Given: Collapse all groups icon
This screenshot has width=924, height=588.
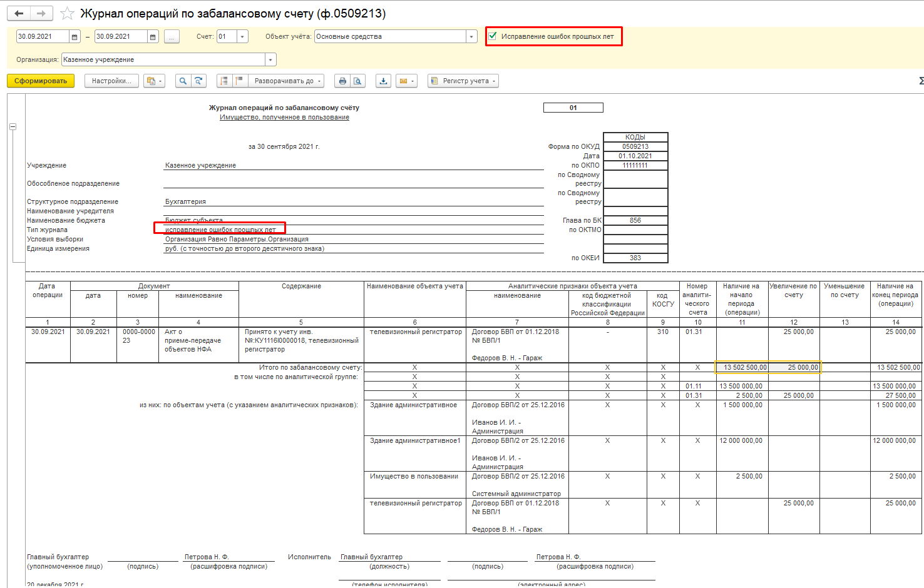Looking at the screenshot, I should [225, 81].
